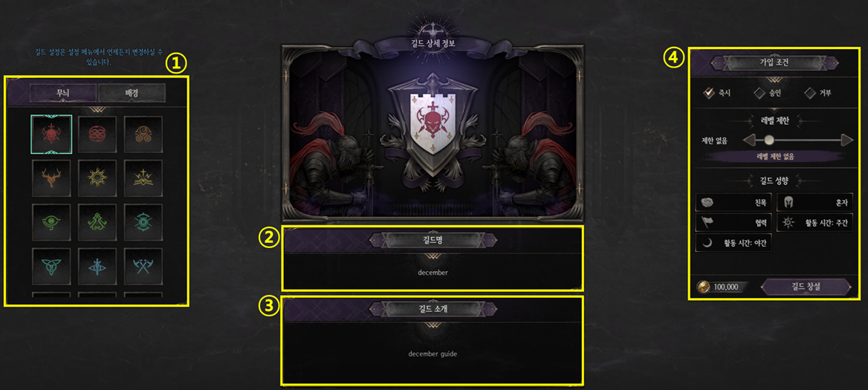868x390 pixels.
Task: Switch to the 무늬 pattern tab
Action: pos(62,93)
